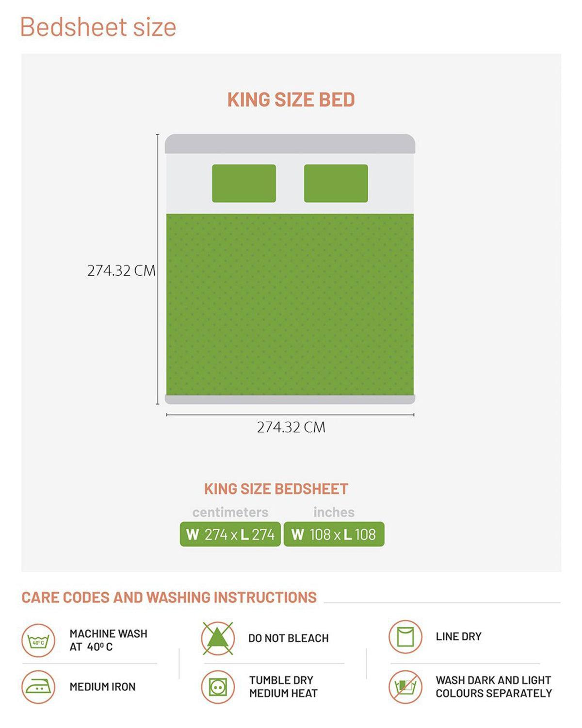Click the DO NOT BLEACH text
The height and width of the screenshot is (728, 582).
coord(288,638)
